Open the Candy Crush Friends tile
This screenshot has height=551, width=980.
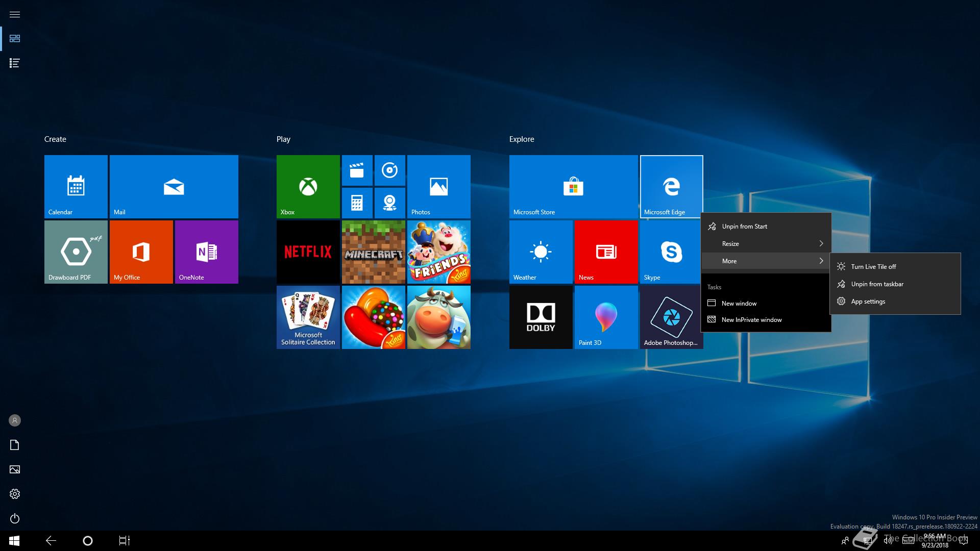(x=439, y=252)
